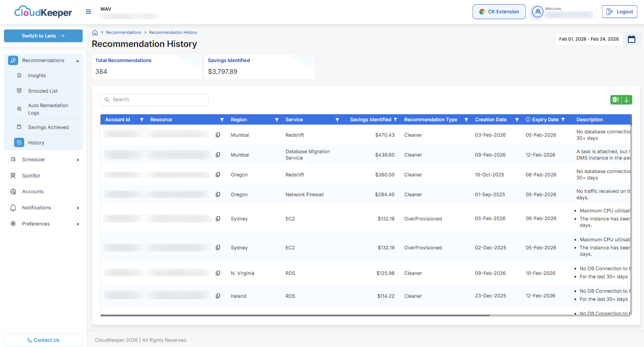This screenshot has height=347, width=644.
Task: Expand the Scheduler menu
Action: 78,160
